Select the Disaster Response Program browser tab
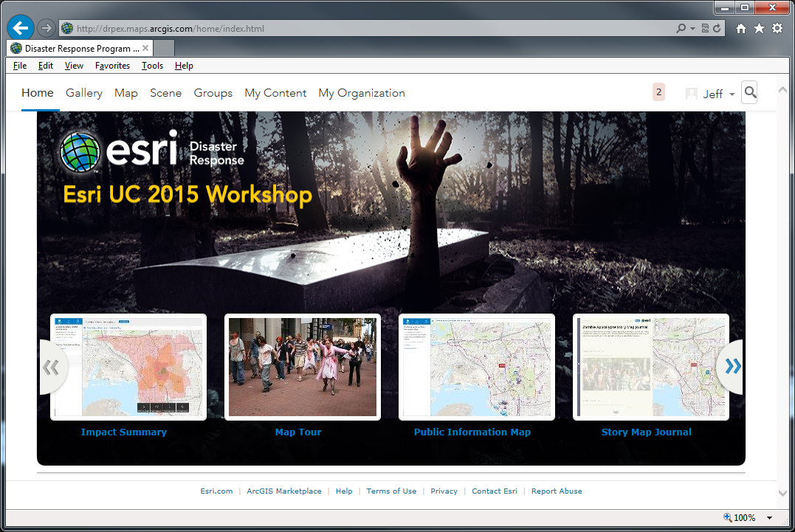The width and height of the screenshot is (795, 532). click(x=80, y=49)
